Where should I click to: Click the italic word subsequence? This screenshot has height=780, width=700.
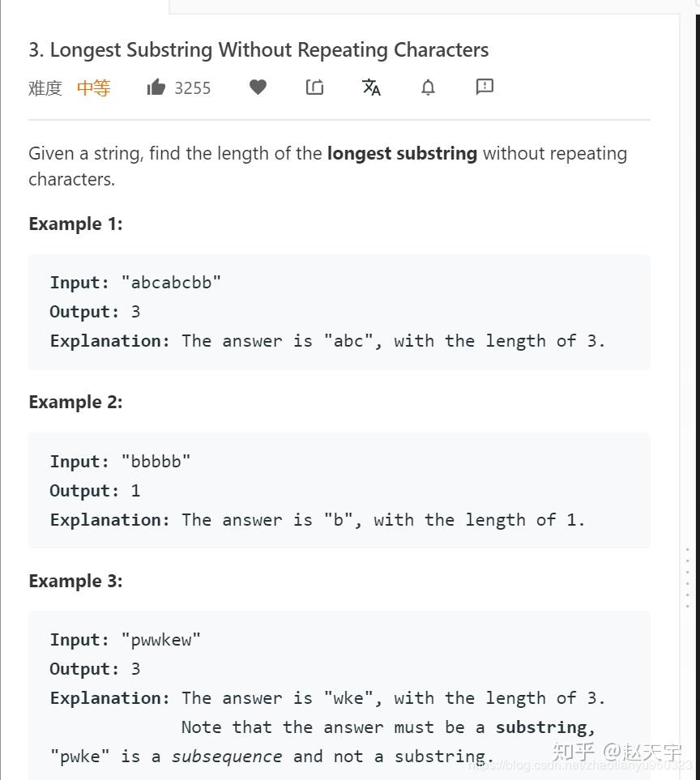click(227, 757)
